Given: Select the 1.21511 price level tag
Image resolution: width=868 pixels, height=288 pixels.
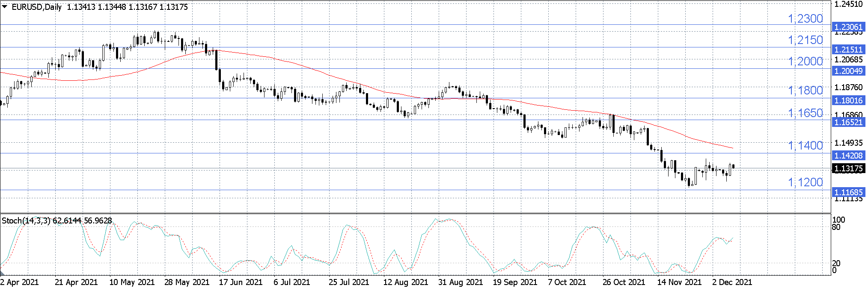Looking at the screenshot, I should click(848, 50).
